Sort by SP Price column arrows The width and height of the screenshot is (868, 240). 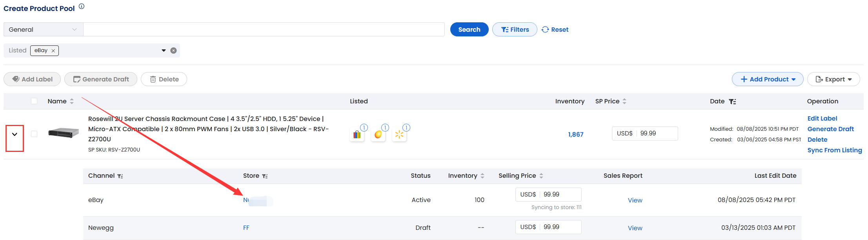(x=624, y=101)
